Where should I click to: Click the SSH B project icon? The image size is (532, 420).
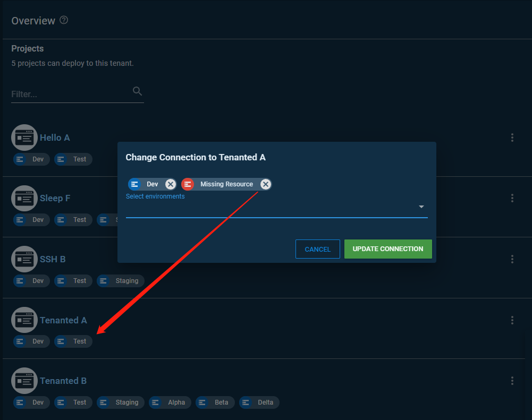pyautogui.click(x=24, y=259)
